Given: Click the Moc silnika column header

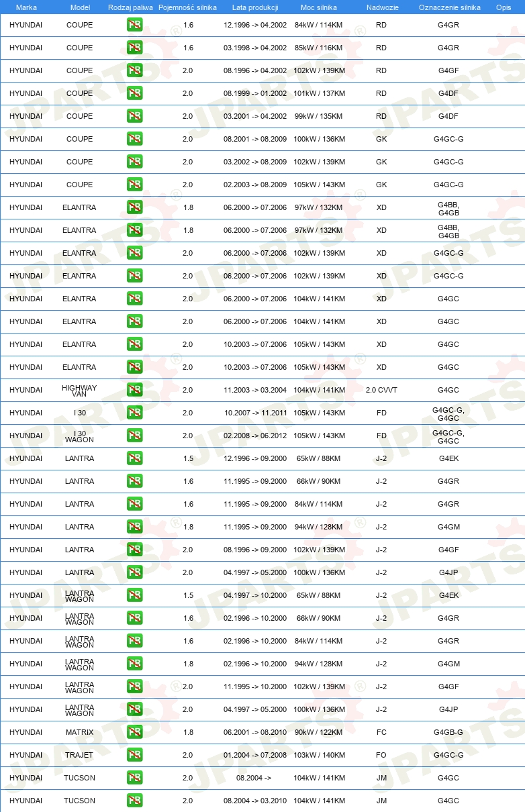Looking at the screenshot, I should tap(319, 7).
